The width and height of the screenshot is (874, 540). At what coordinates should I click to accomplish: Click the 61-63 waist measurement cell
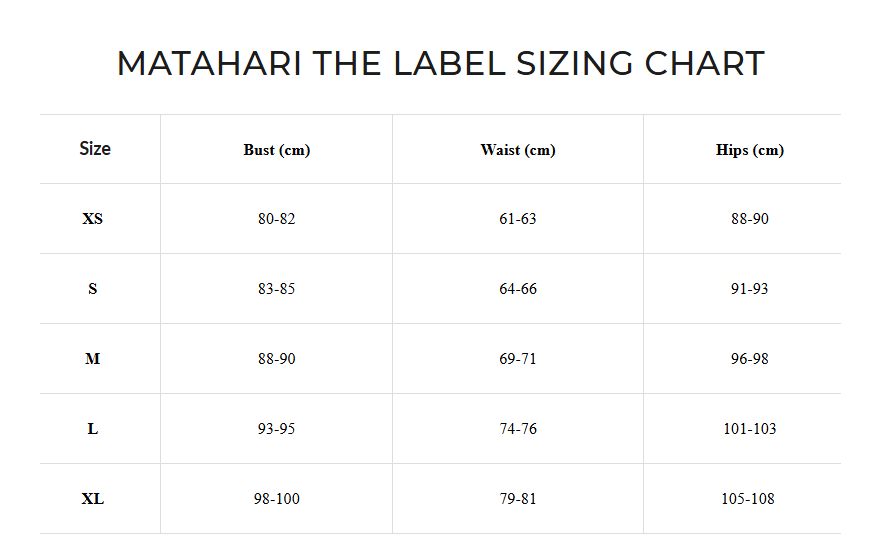click(x=518, y=219)
